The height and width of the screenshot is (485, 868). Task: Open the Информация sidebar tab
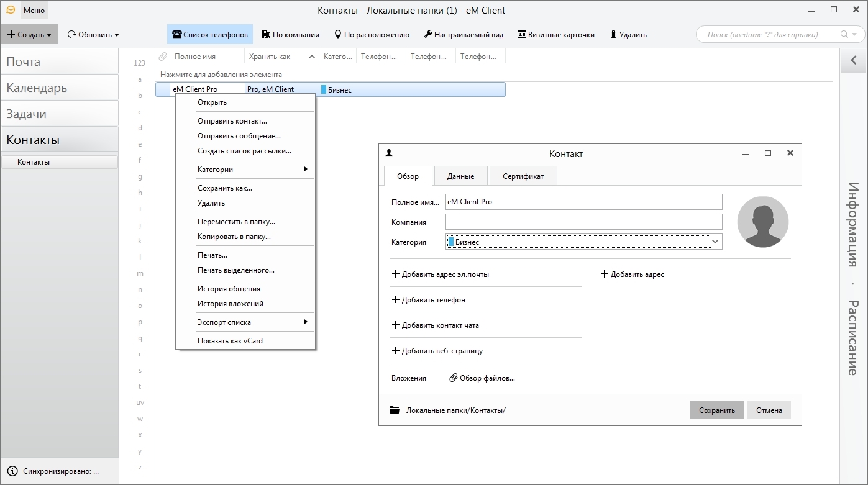854,224
